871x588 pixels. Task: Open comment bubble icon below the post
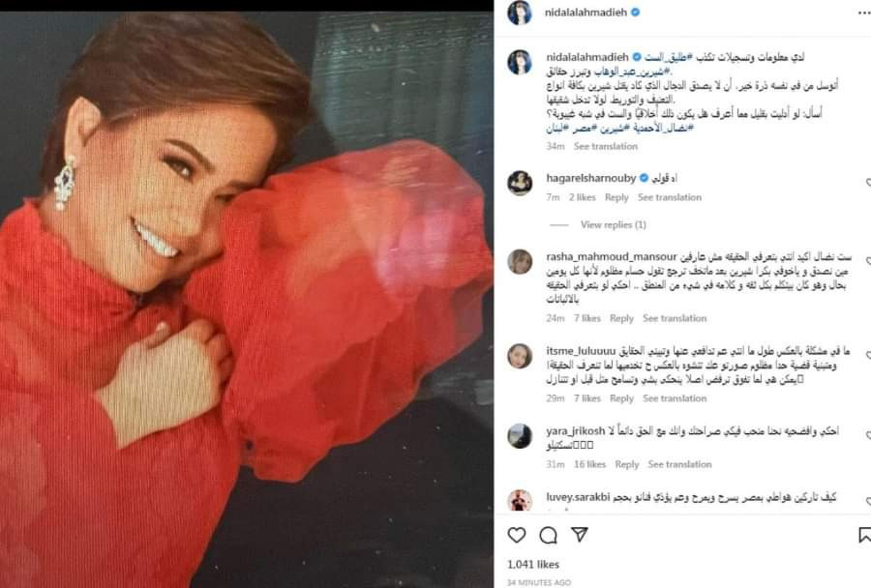549,535
